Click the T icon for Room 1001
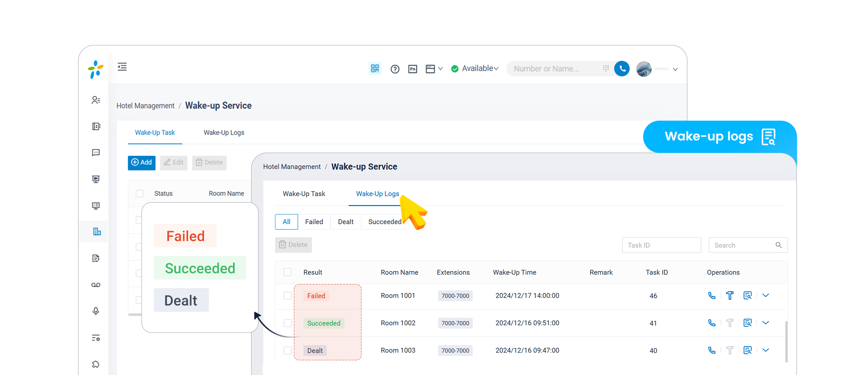Viewport: 868px width, 375px height. 730,296
